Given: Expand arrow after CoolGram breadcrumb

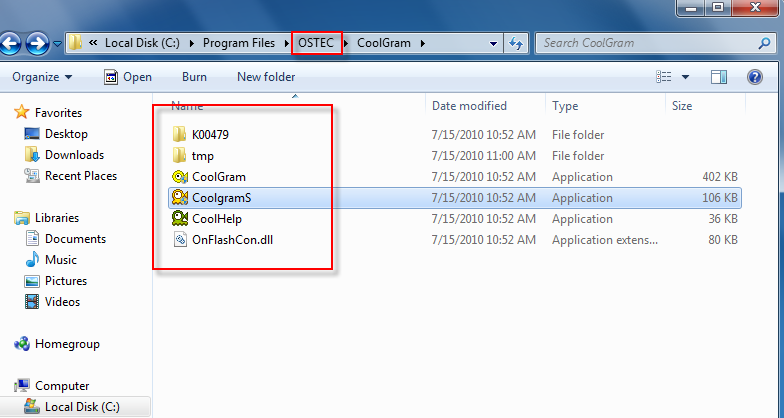Looking at the screenshot, I should pyautogui.click(x=422, y=44).
